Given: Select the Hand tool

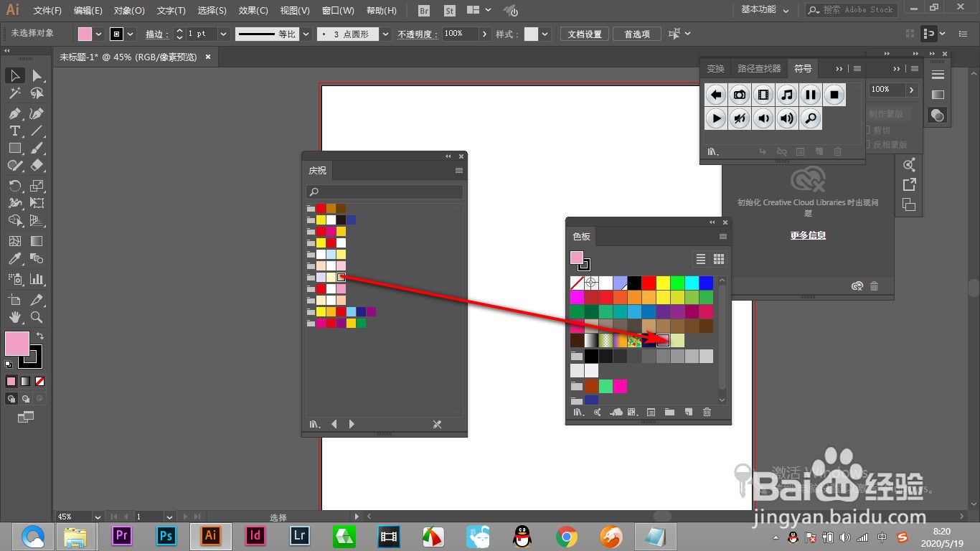Looking at the screenshot, I should (x=15, y=317).
